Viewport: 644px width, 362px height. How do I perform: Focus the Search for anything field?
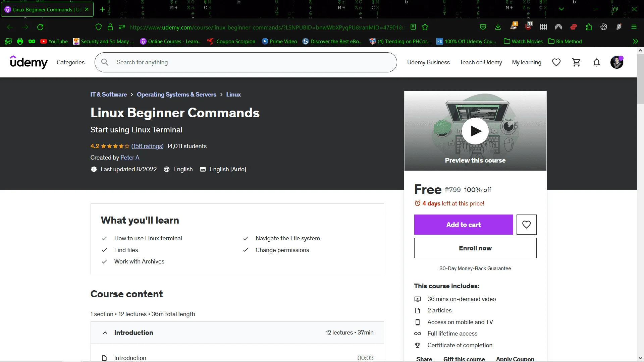tap(246, 62)
